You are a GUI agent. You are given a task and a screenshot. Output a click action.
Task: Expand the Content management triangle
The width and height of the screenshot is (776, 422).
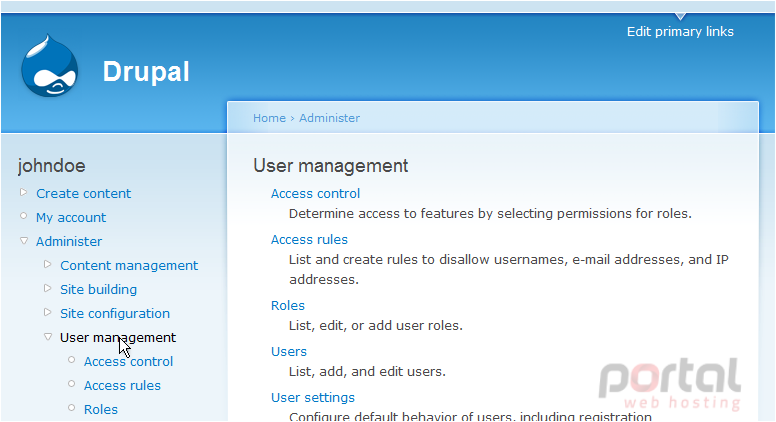(48, 264)
